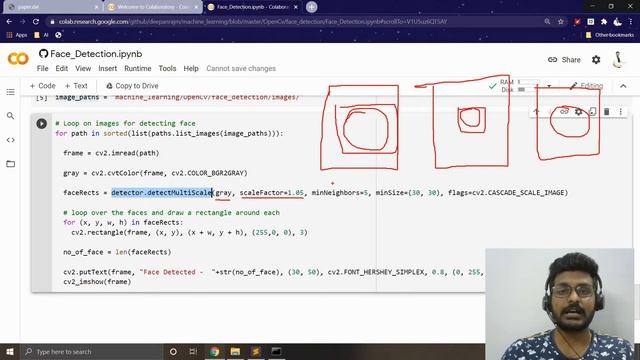
Task: Click Copy to Drive button
Action: pyautogui.click(x=132, y=86)
